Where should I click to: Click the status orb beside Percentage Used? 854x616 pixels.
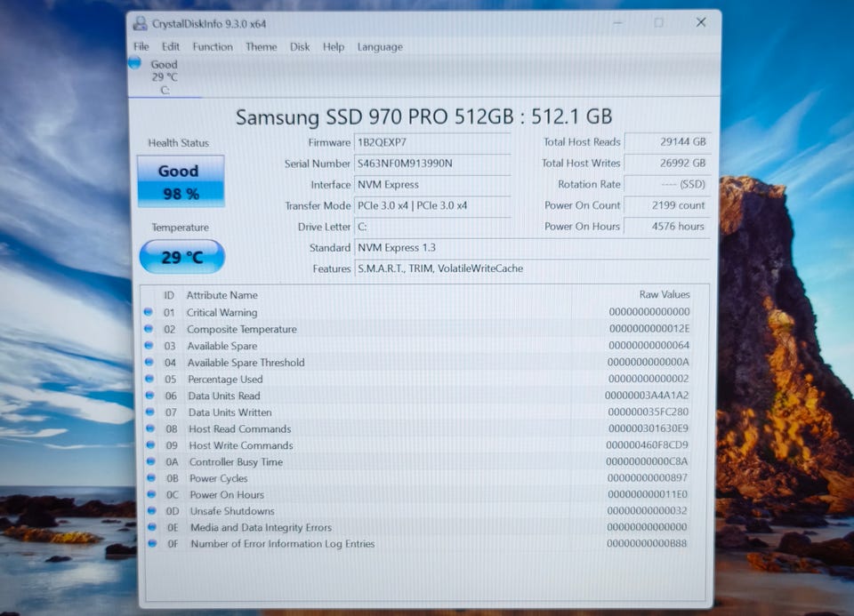point(149,378)
